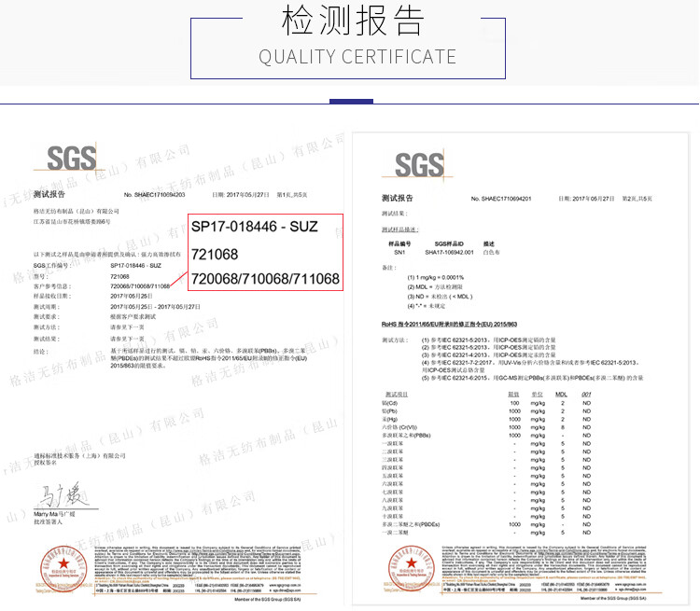Click the handwritten signature above Marry Ma

65,495
